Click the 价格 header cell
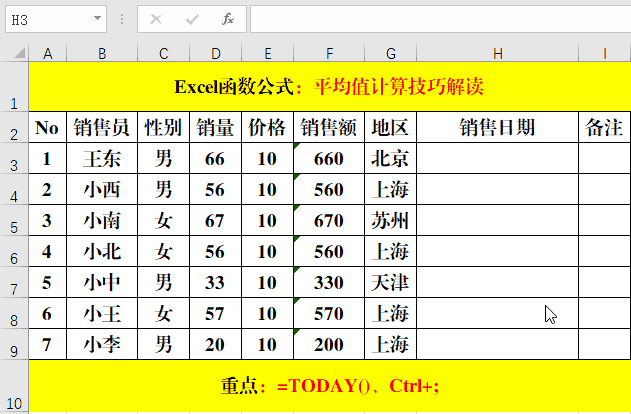 point(268,127)
